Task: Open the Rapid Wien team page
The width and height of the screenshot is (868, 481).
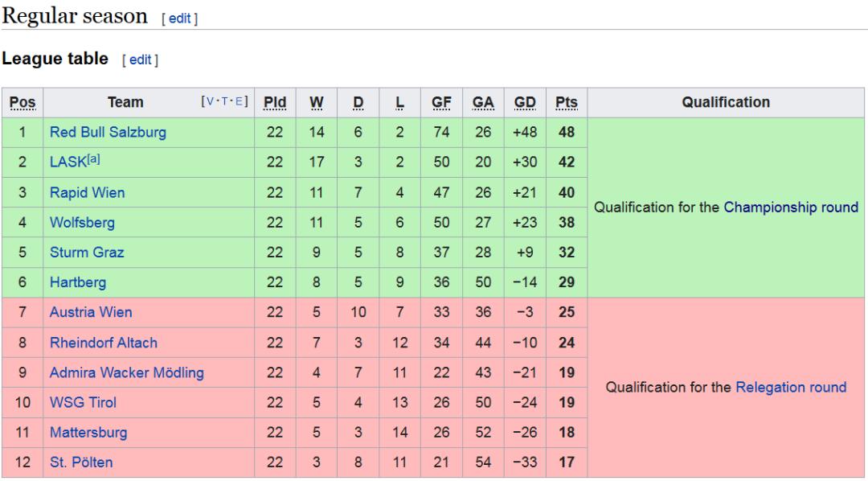Action: coord(88,193)
